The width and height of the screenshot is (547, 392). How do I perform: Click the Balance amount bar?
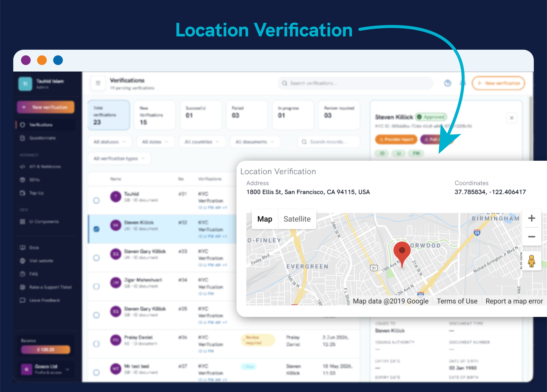46,350
